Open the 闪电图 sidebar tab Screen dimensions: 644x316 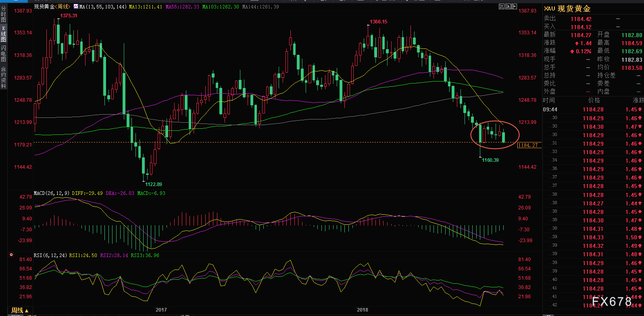[x=3, y=53]
